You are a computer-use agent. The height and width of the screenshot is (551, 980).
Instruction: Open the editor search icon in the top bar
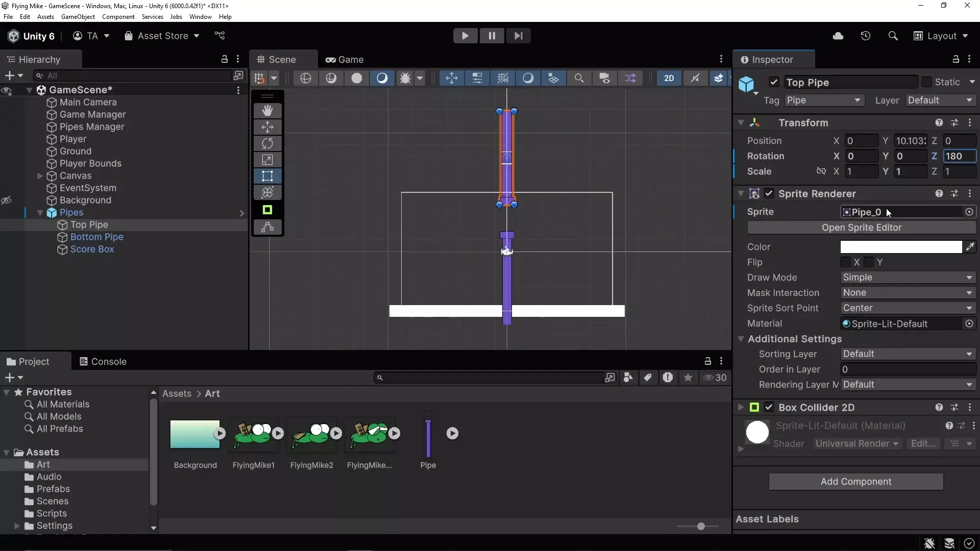click(x=893, y=36)
